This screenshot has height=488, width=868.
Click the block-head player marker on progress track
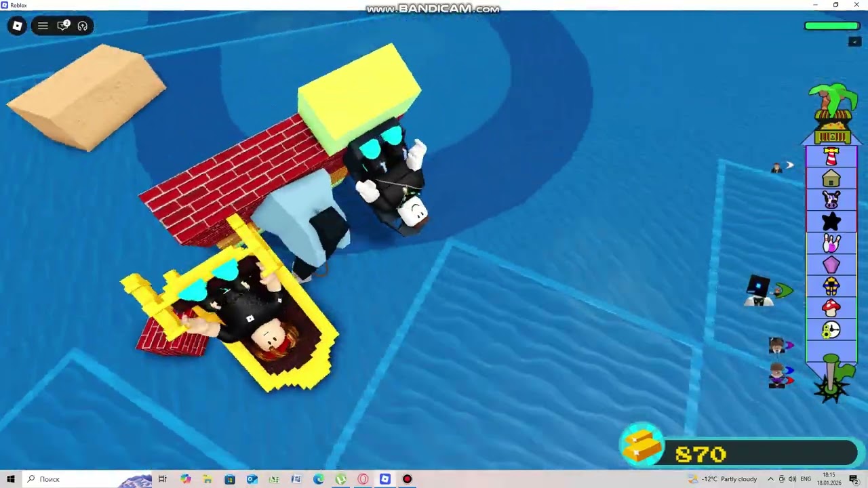[x=758, y=291]
